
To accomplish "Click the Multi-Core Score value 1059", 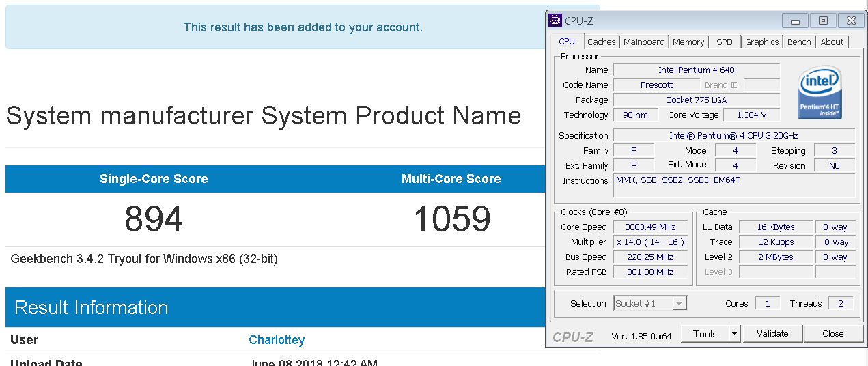I will 451,219.
